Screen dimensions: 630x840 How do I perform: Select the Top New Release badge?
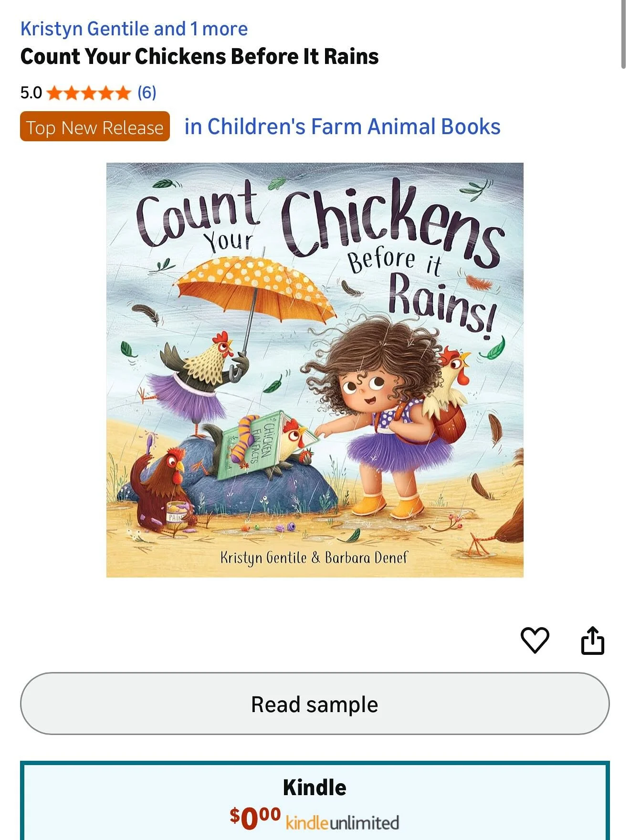pos(95,126)
